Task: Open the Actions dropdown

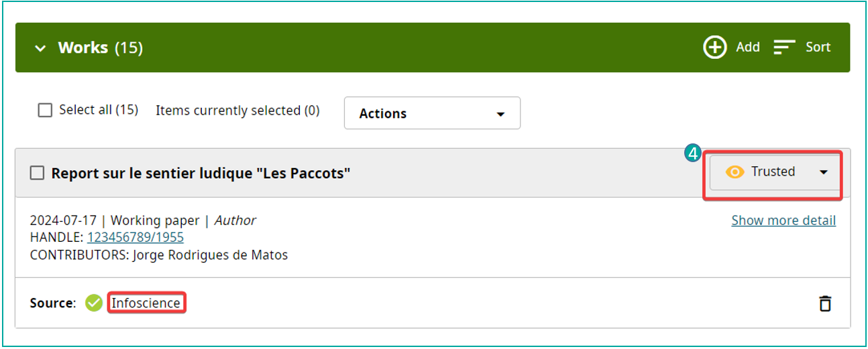Action: (x=431, y=113)
